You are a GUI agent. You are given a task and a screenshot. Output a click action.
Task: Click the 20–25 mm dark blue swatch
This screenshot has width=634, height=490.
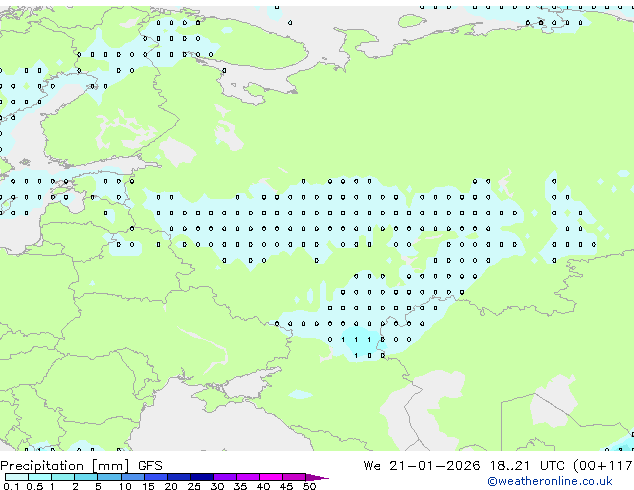[178, 477]
